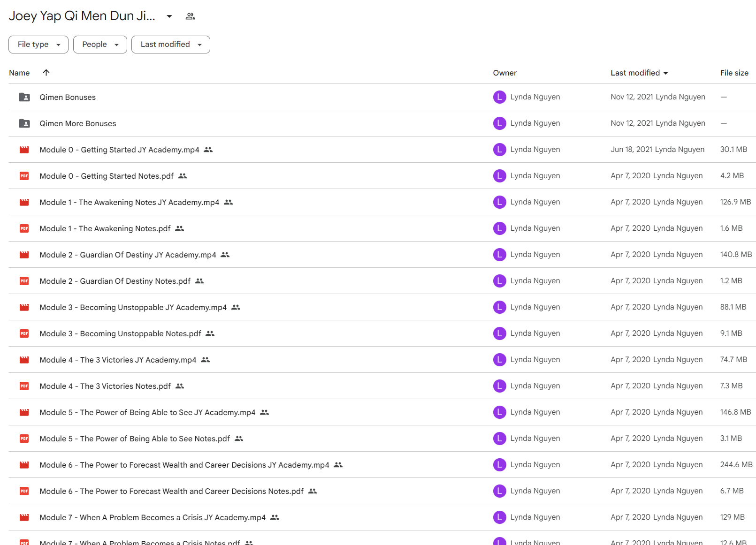Click PDF icon of Module 1 Awakening Notes

click(24, 228)
